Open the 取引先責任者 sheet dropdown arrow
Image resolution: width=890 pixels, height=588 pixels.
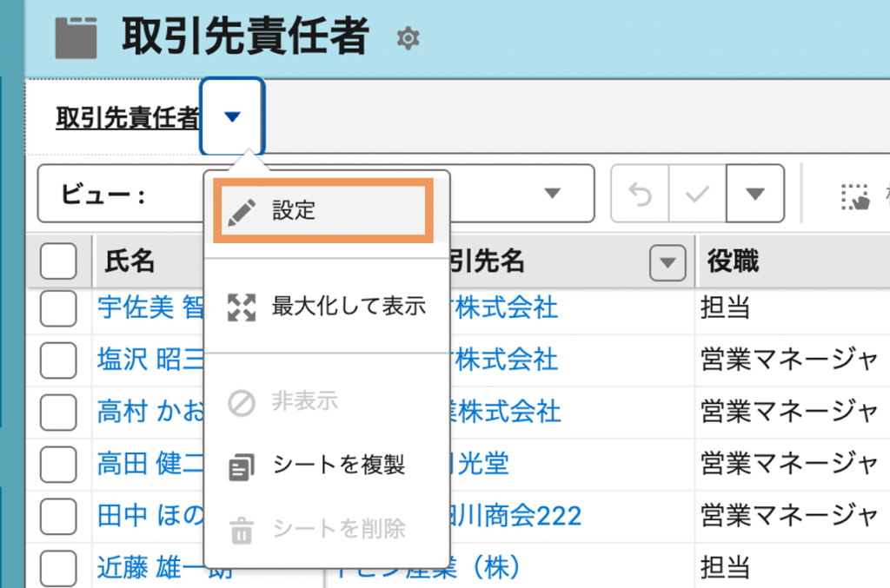tap(232, 116)
